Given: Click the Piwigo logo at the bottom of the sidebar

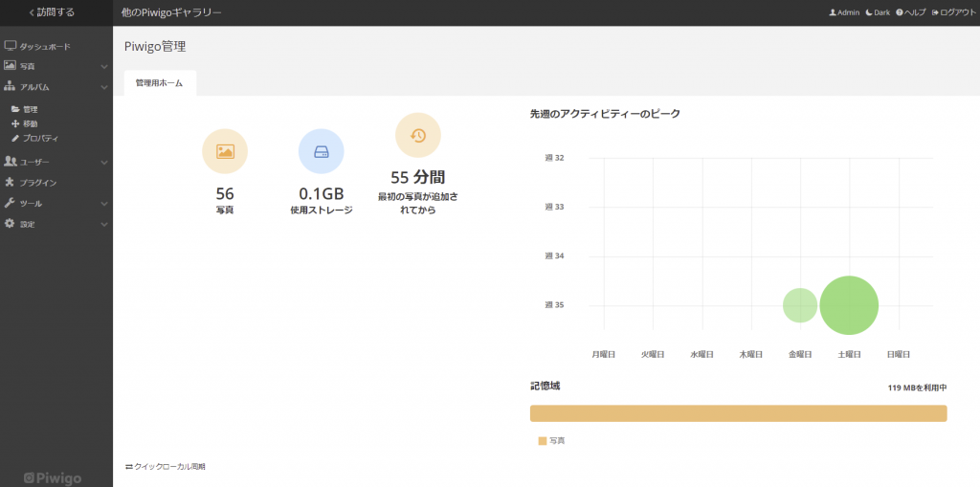Looking at the screenshot, I should pos(53,478).
